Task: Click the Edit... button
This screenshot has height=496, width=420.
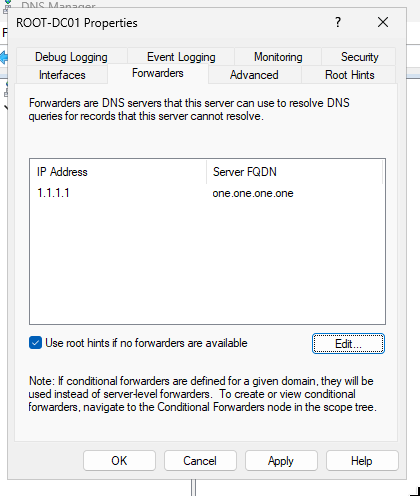Action: [348, 343]
